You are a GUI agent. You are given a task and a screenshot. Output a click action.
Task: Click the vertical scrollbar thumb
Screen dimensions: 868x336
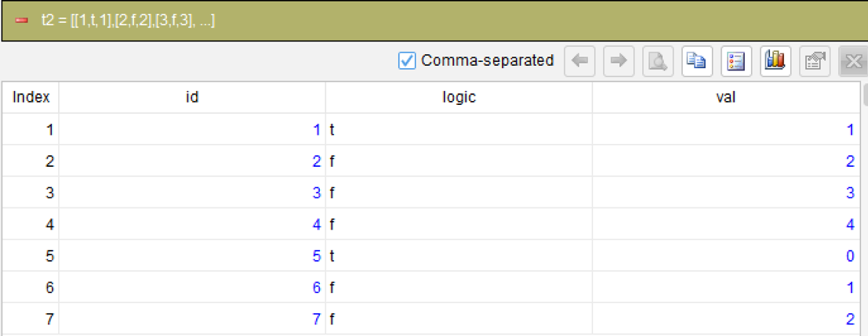pyautogui.click(x=865, y=94)
